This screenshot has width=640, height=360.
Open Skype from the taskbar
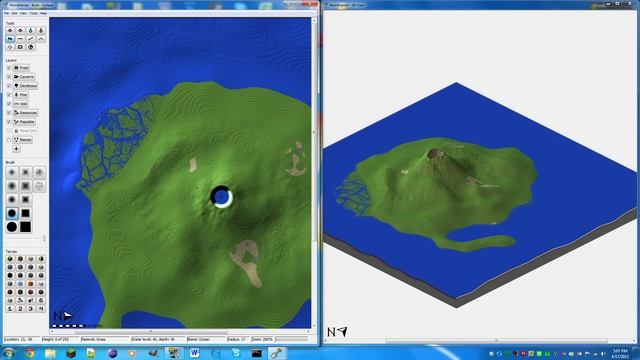[236, 353]
